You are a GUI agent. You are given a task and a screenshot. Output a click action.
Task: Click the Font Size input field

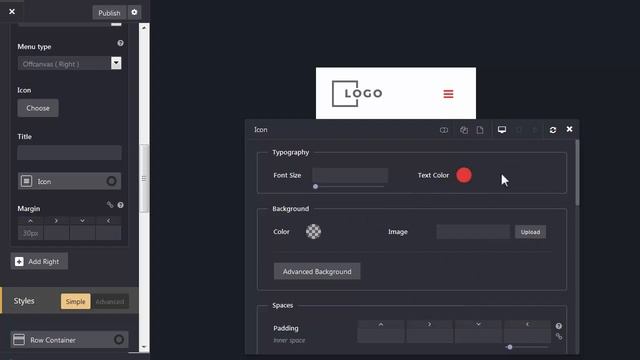350,175
